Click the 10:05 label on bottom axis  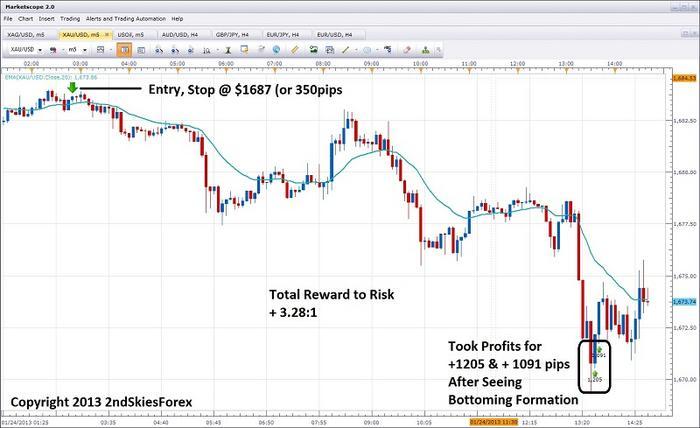click(424, 422)
